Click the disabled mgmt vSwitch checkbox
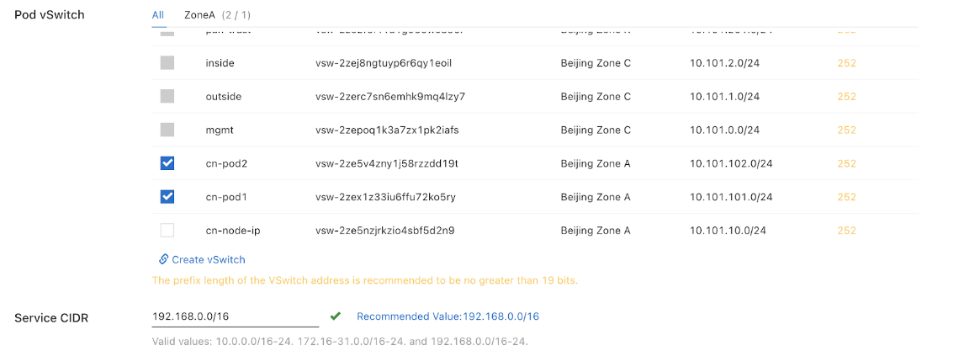The height and width of the screenshot is (351, 980). (x=167, y=130)
